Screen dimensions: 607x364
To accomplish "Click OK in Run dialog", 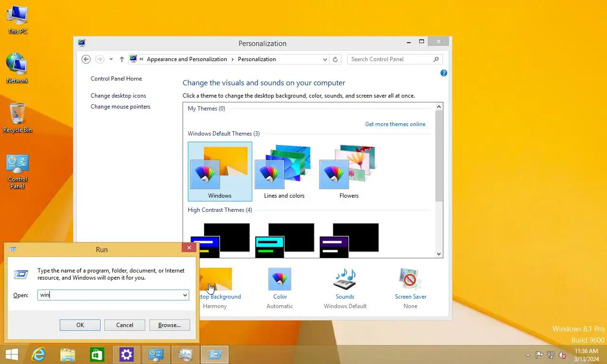I will point(80,325).
